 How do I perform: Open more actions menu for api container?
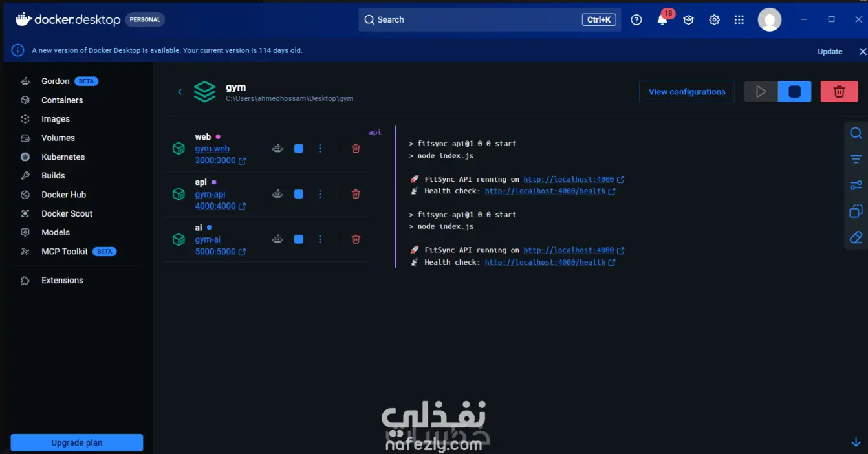(320, 194)
